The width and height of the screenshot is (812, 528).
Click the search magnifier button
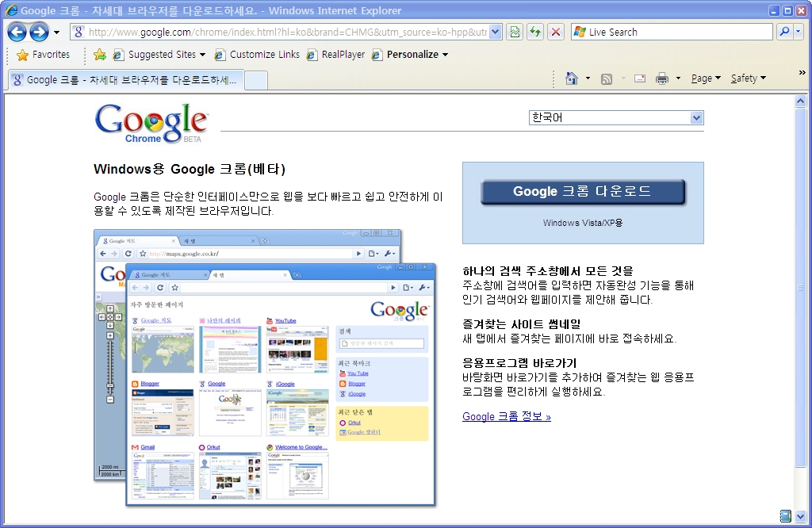tap(784, 32)
